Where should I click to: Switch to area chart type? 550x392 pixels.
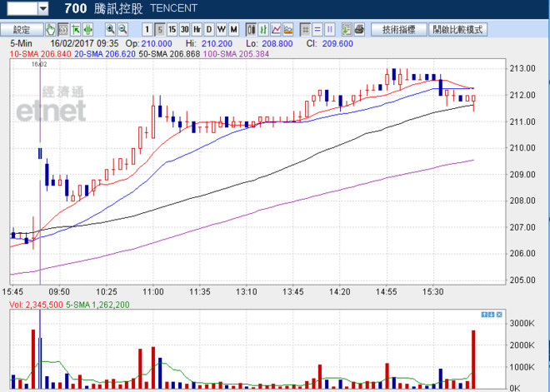(288, 30)
